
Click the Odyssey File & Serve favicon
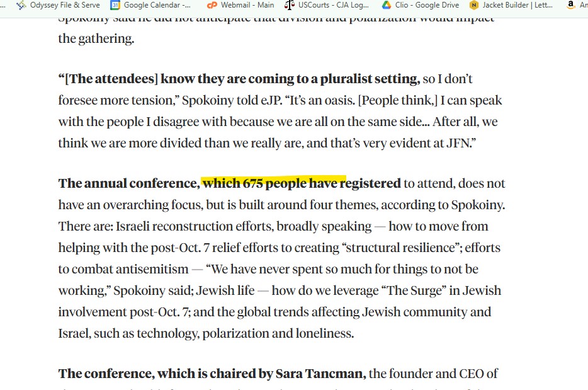21,5
